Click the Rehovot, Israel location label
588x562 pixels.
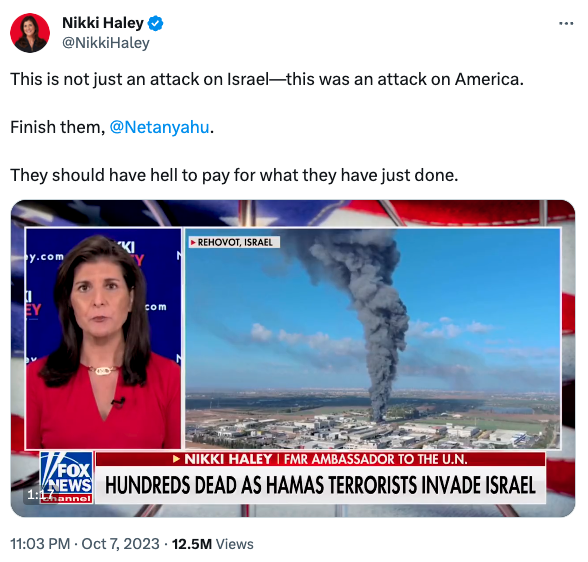click(x=234, y=242)
